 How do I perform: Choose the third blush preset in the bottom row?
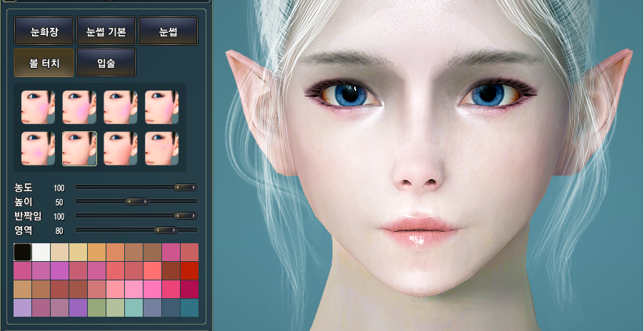tap(121, 148)
